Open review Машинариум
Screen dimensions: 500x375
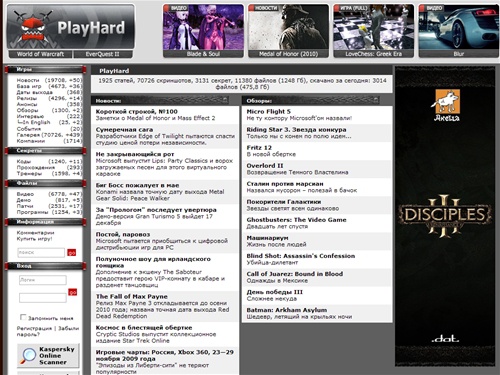(x=267, y=238)
